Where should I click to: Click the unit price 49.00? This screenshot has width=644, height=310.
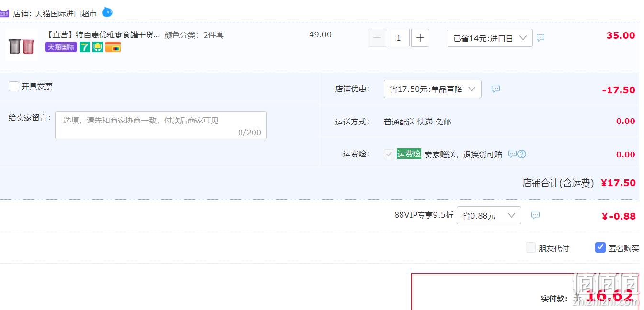pos(320,34)
